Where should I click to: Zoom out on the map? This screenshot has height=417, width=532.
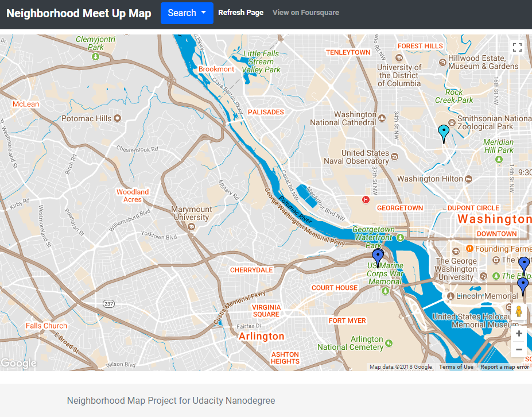(519, 349)
